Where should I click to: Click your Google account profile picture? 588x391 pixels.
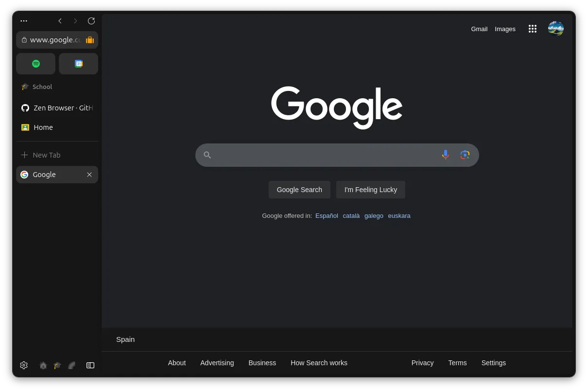(x=555, y=28)
